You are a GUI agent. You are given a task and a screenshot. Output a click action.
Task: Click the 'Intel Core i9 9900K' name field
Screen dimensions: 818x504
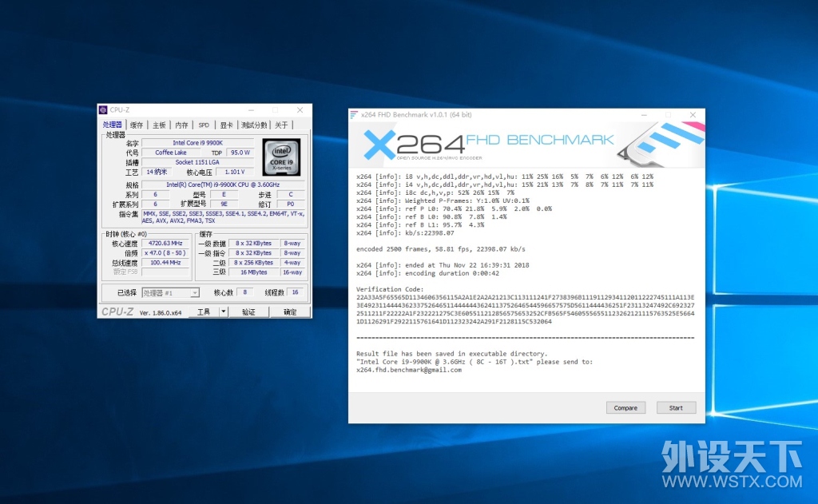coord(198,143)
